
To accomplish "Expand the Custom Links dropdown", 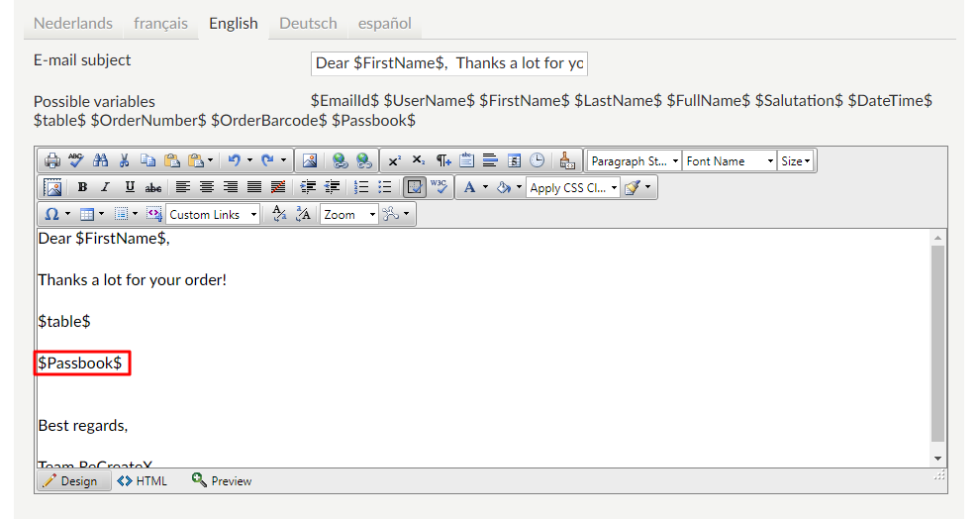I will [213, 214].
